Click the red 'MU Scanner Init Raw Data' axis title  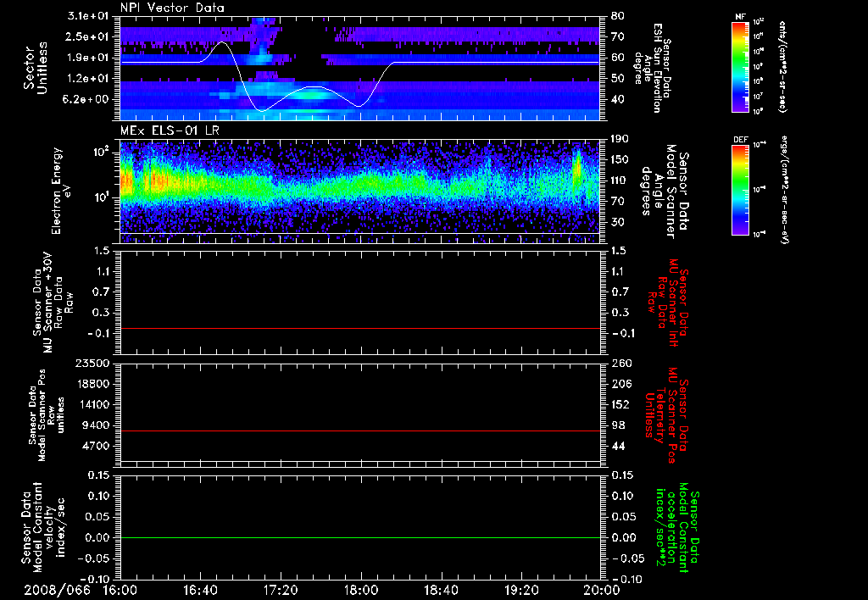668,303
